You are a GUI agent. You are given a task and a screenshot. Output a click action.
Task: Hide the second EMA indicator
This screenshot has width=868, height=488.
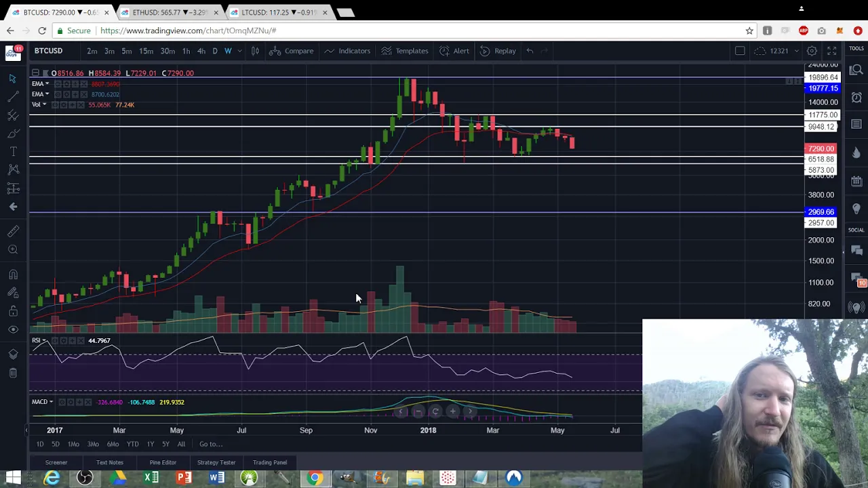pyautogui.click(x=58, y=94)
